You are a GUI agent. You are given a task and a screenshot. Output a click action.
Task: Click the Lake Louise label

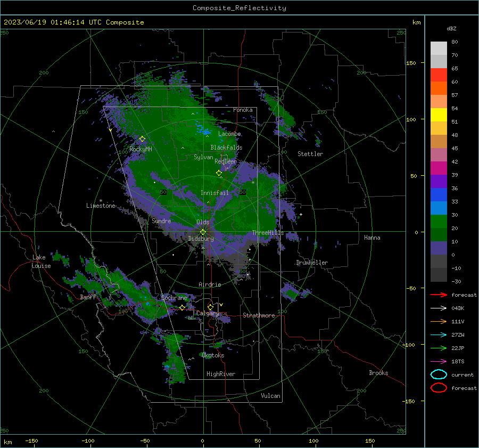[x=41, y=262]
